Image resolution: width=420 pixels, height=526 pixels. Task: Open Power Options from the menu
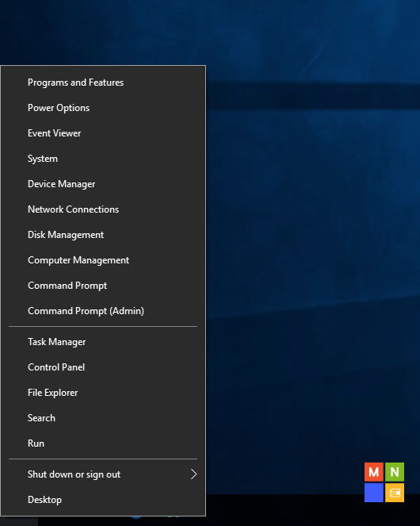103,108
